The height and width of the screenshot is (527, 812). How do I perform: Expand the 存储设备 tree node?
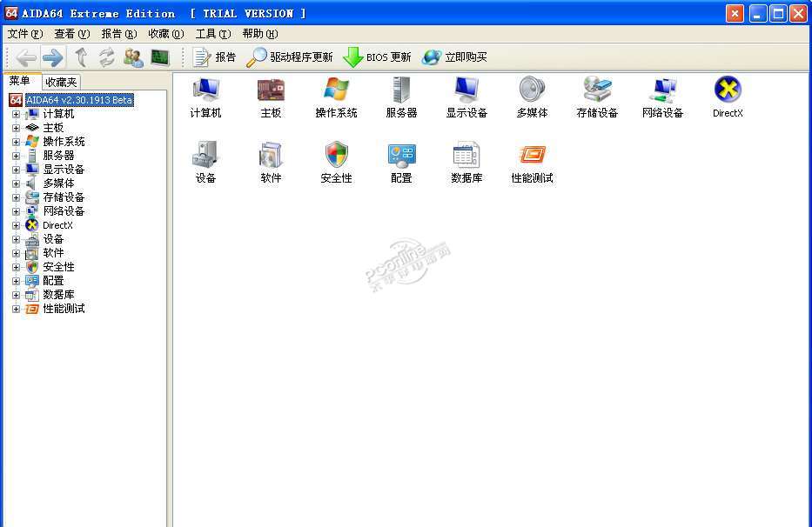(x=16, y=197)
